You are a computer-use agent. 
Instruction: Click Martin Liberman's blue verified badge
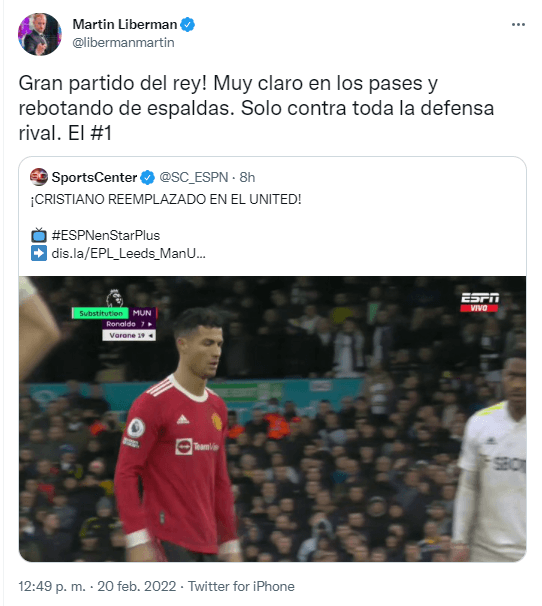[188, 24]
